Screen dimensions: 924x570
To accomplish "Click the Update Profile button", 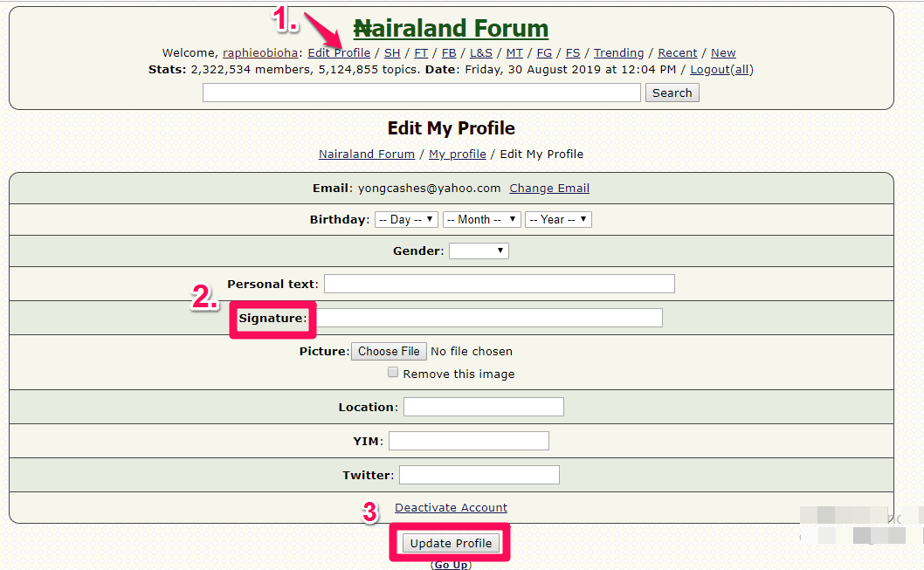I will (451, 543).
